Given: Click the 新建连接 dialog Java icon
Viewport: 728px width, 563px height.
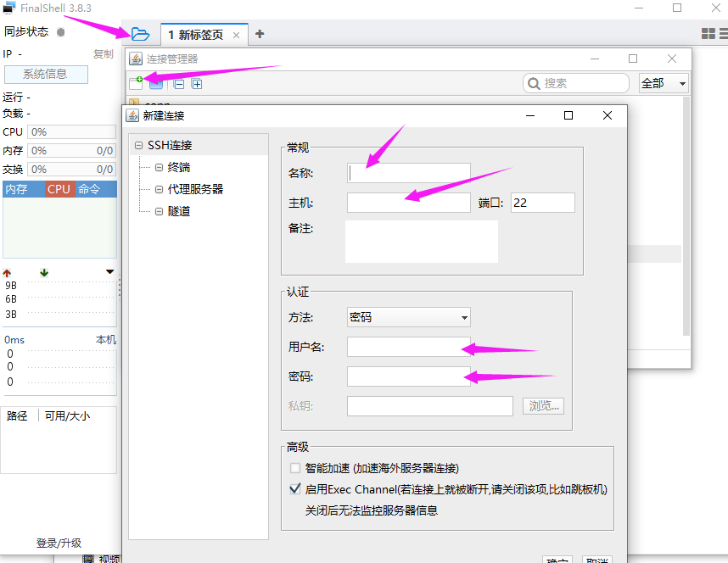Looking at the screenshot, I should (x=132, y=115).
